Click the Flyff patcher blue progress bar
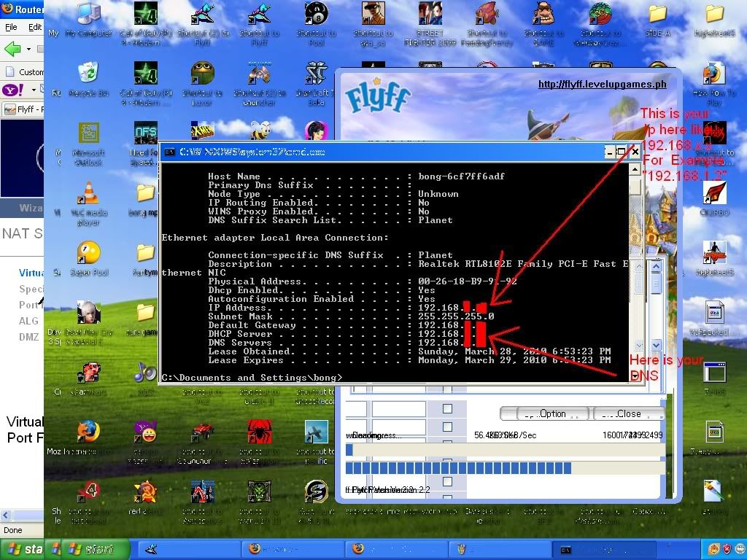This screenshot has height=560, width=747. [x=458, y=467]
